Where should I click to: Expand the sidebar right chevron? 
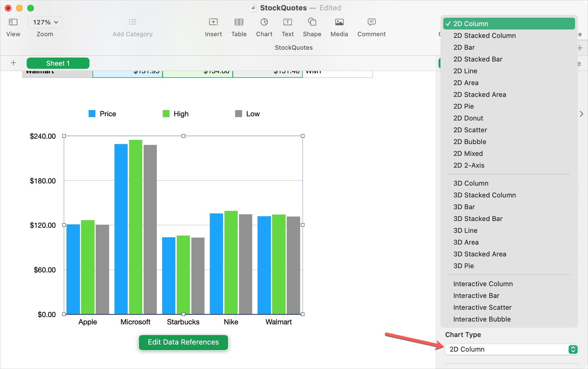coord(581,114)
